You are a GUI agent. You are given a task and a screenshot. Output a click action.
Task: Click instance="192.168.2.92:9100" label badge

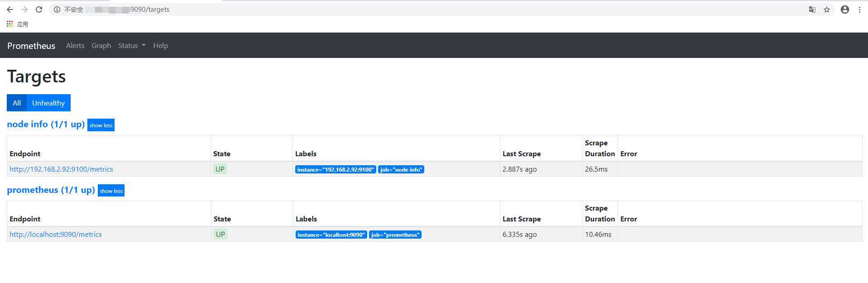[336, 169]
